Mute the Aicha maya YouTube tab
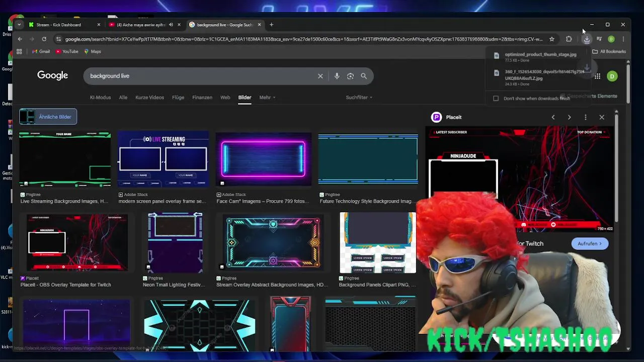Screen dimensions: 644x362 click(171, 25)
